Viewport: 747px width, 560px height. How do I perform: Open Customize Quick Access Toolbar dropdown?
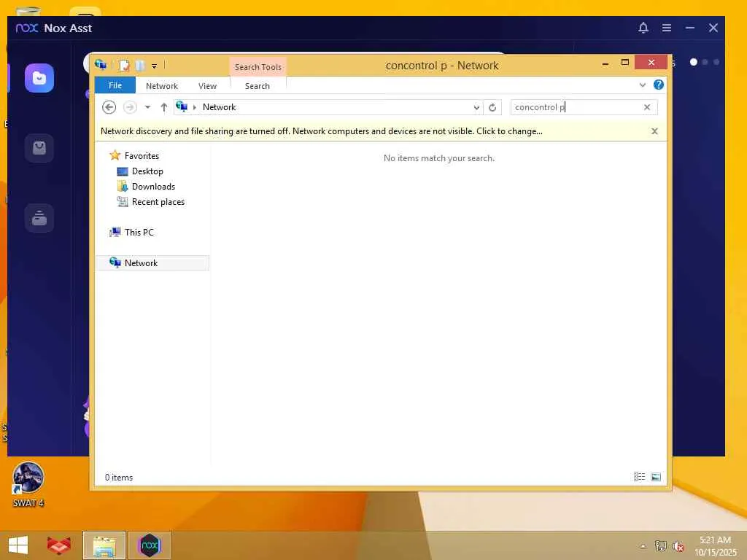tap(154, 66)
